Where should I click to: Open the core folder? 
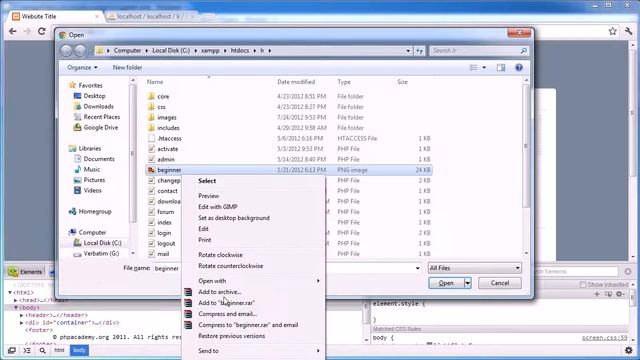pyautogui.click(x=163, y=96)
